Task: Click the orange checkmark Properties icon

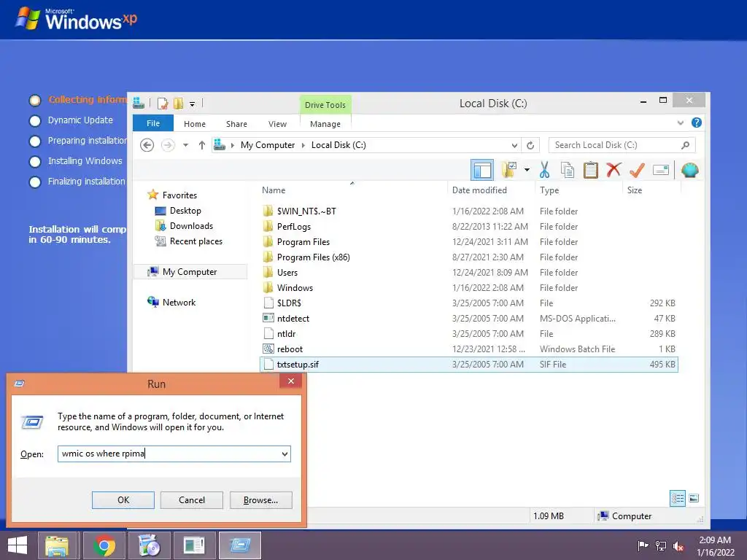Action: point(637,169)
